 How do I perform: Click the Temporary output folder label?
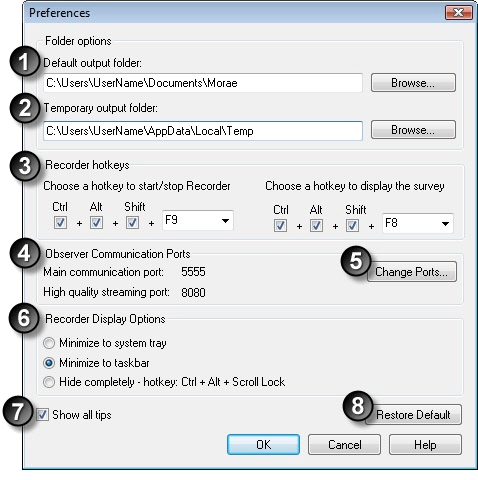coord(101,108)
